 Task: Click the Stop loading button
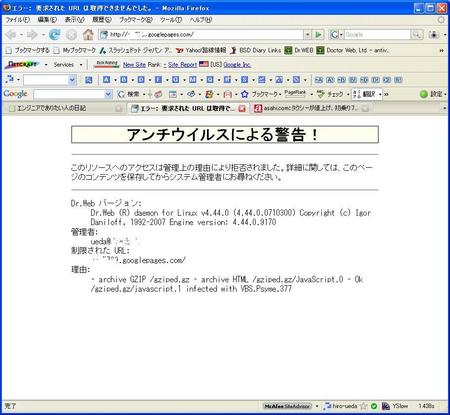(71, 35)
